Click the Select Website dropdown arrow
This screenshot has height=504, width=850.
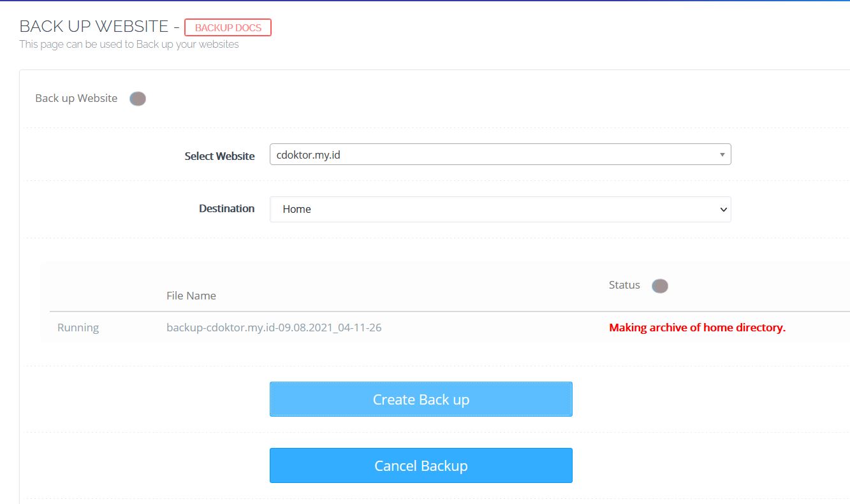tap(721, 154)
